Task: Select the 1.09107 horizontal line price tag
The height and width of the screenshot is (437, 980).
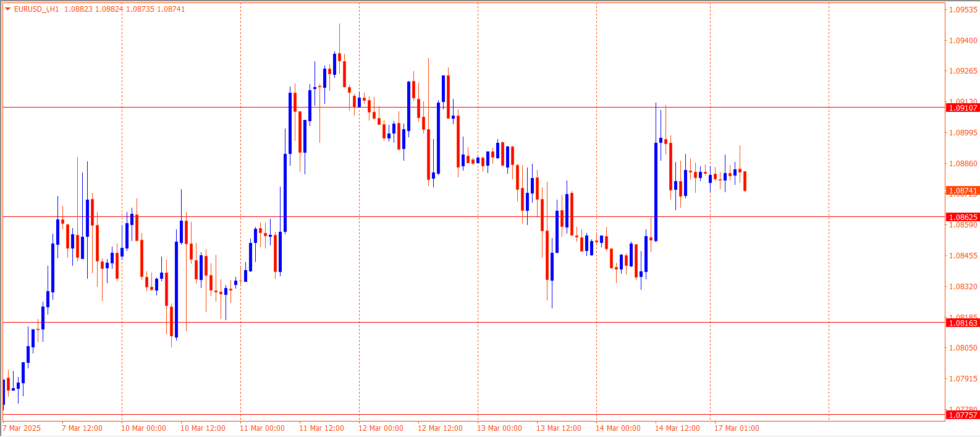Action: (x=963, y=108)
